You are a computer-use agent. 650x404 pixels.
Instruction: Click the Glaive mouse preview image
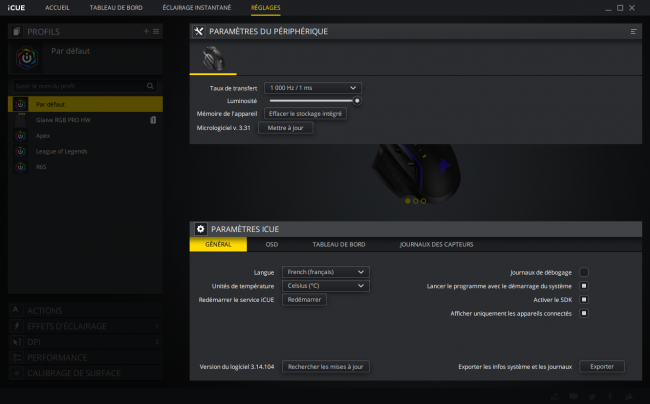(416, 172)
